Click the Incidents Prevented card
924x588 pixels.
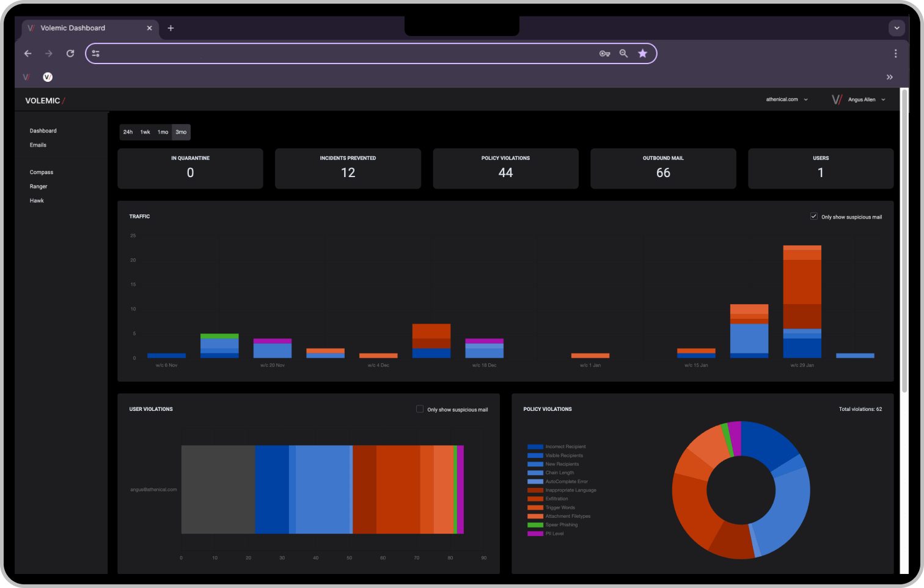point(348,169)
